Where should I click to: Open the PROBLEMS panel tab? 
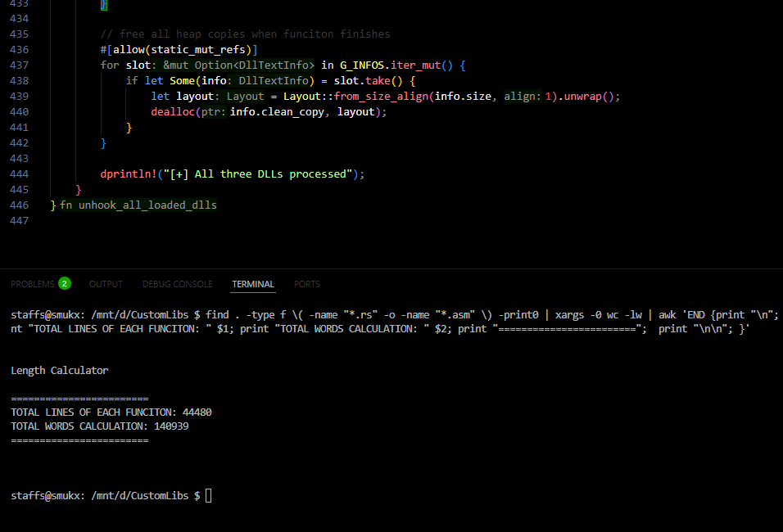pyautogui.click(x=33, y=284)
